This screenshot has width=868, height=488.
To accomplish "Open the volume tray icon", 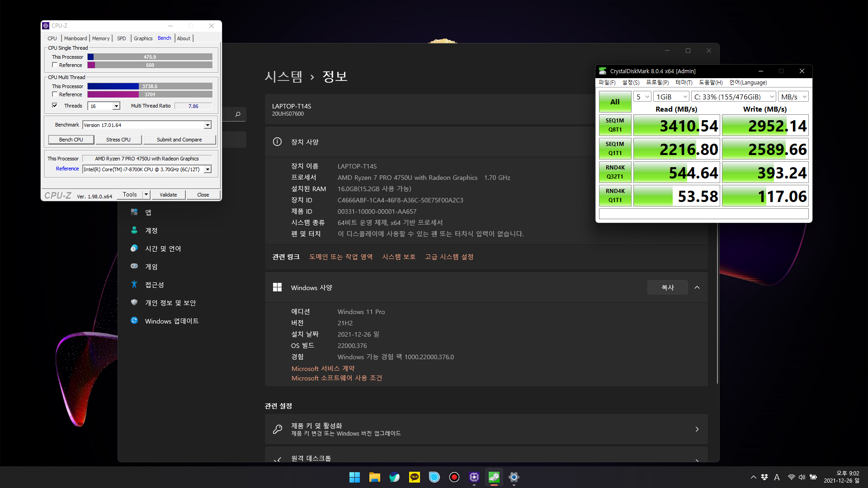I will [802, 477].
